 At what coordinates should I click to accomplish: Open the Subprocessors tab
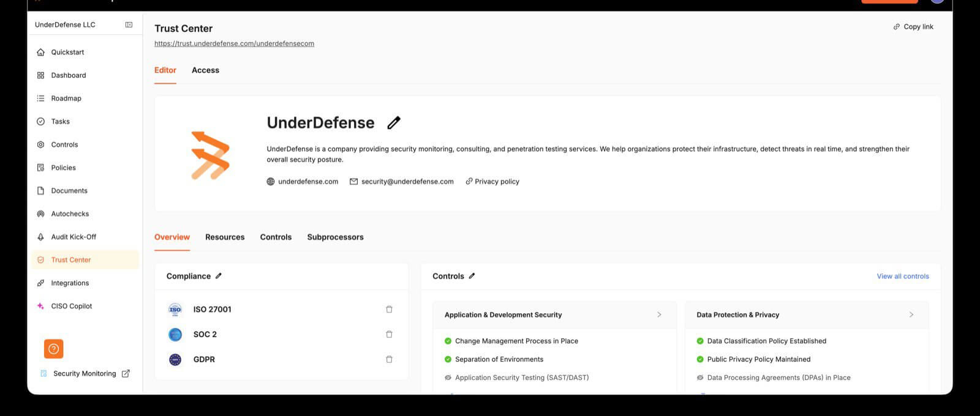(x=335, y=237)
